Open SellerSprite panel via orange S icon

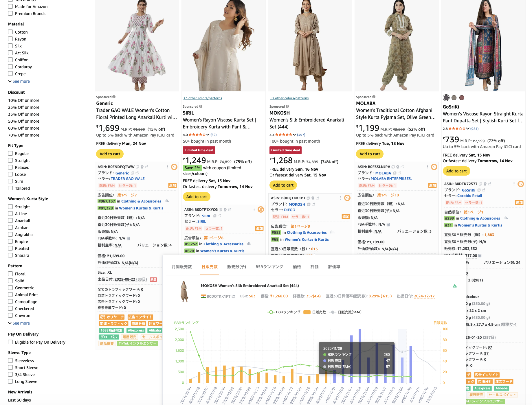[175, 167]
